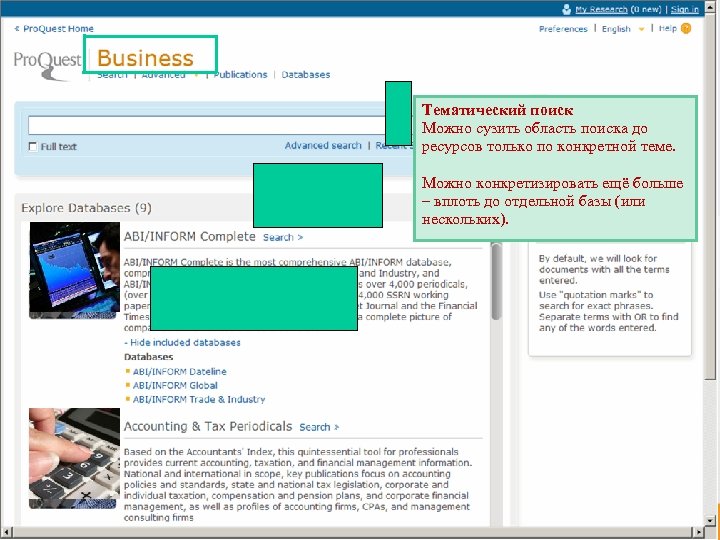Collapse the Hide included databases link
Screen dimensions: 720x540
click(182, 343)
